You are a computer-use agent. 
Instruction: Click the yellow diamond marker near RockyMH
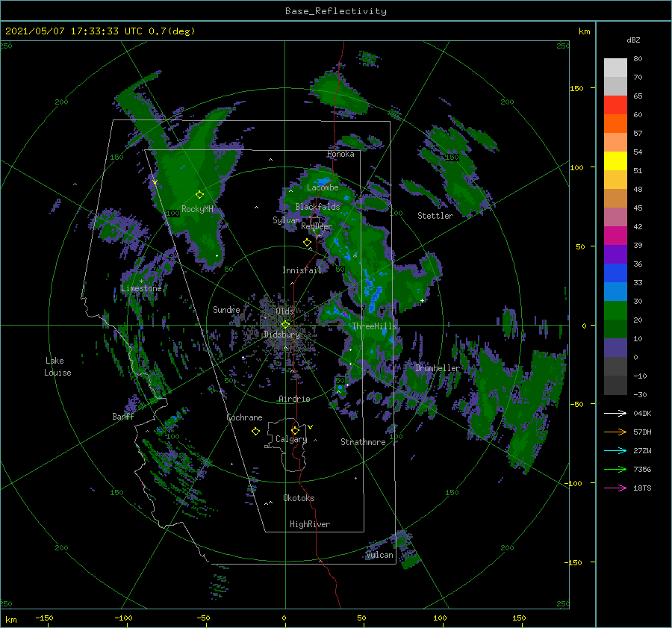199,195
